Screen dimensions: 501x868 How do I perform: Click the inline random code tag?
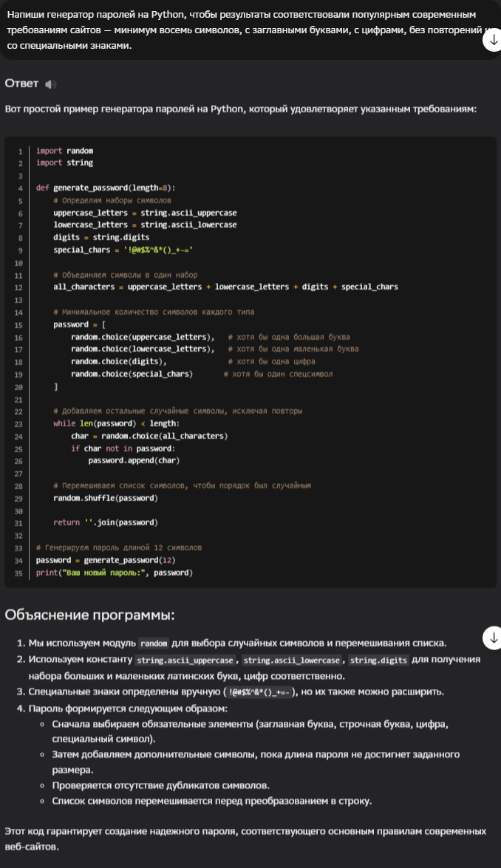click(x=154, y=643)
